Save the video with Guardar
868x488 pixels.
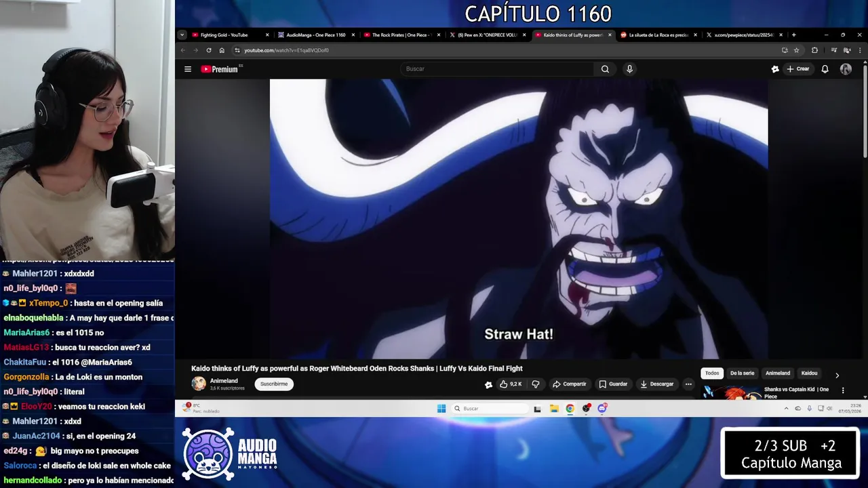pos(612,384)
